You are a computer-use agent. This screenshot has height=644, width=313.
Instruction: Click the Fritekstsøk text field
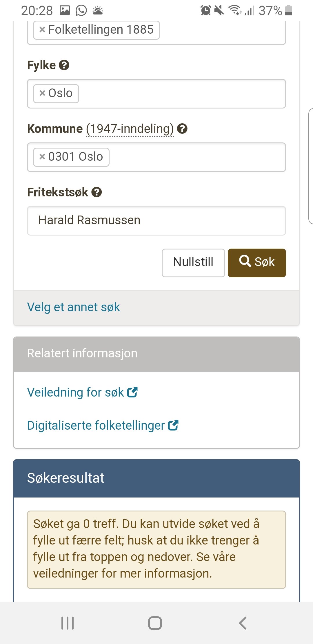tap(156, 221)
